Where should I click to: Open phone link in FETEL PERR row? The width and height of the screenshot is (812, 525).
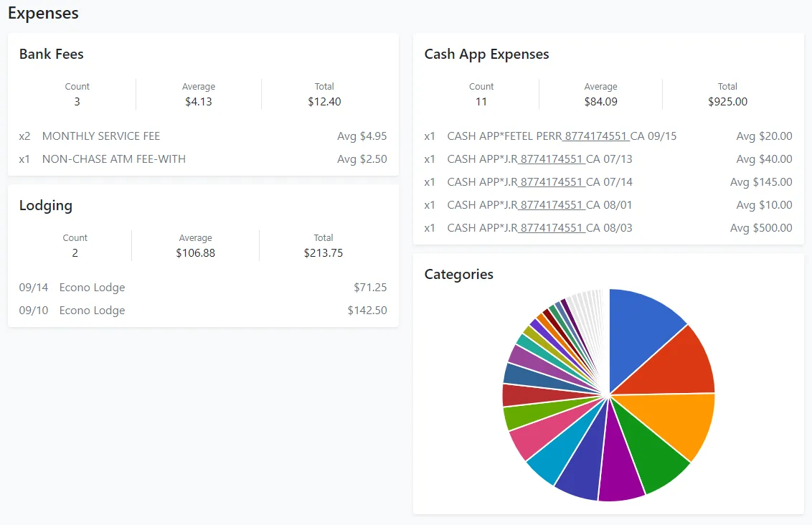596,136
